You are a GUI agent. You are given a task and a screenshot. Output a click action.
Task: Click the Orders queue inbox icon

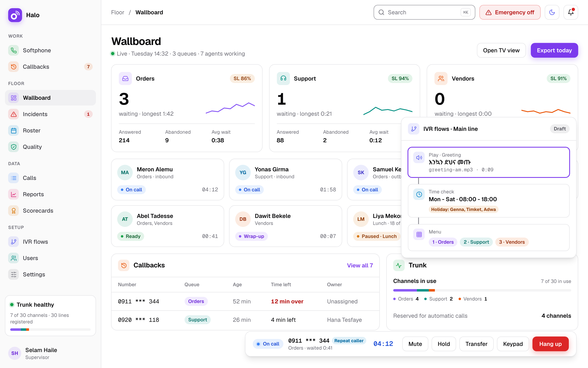[125, 78]
